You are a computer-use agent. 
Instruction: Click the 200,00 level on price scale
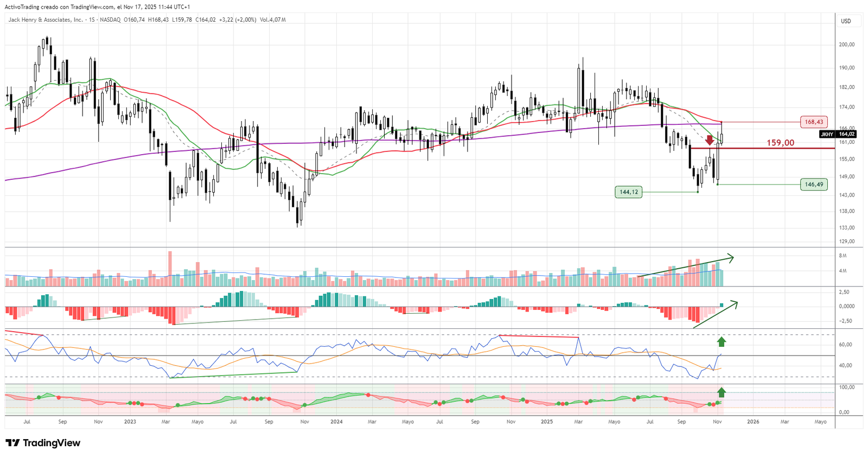(847, 45)
